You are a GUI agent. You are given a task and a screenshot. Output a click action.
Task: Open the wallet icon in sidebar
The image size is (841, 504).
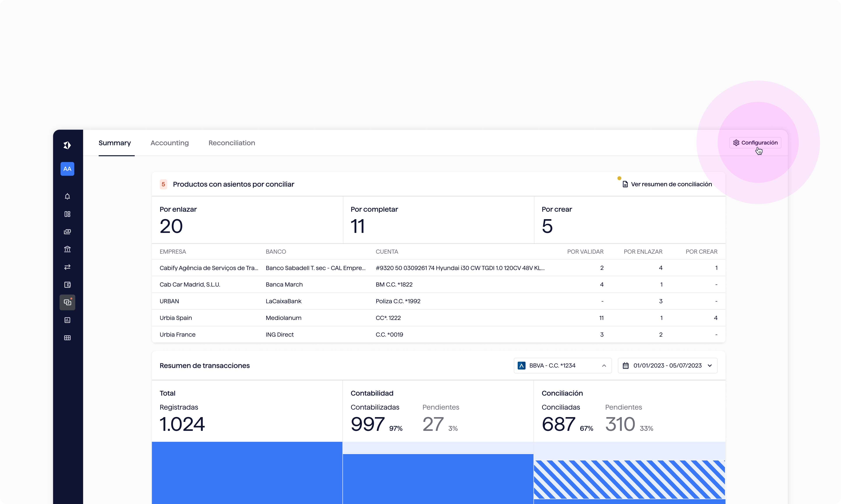point(67,285)
